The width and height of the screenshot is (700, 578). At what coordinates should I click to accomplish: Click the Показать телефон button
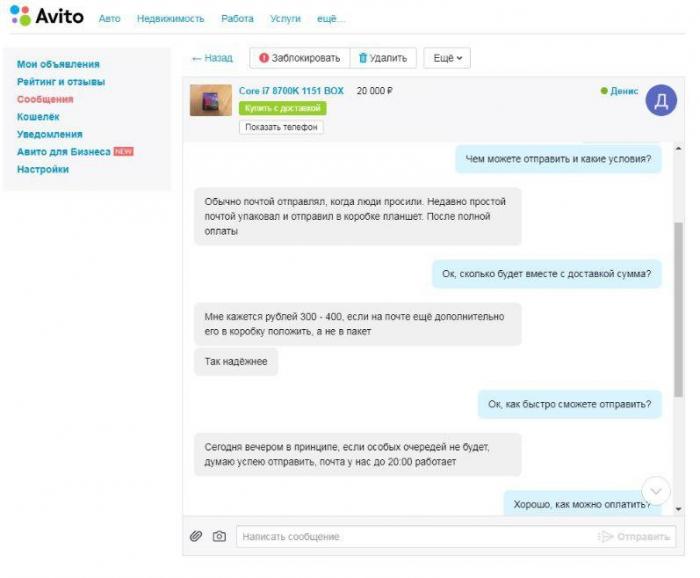point(281,127)
